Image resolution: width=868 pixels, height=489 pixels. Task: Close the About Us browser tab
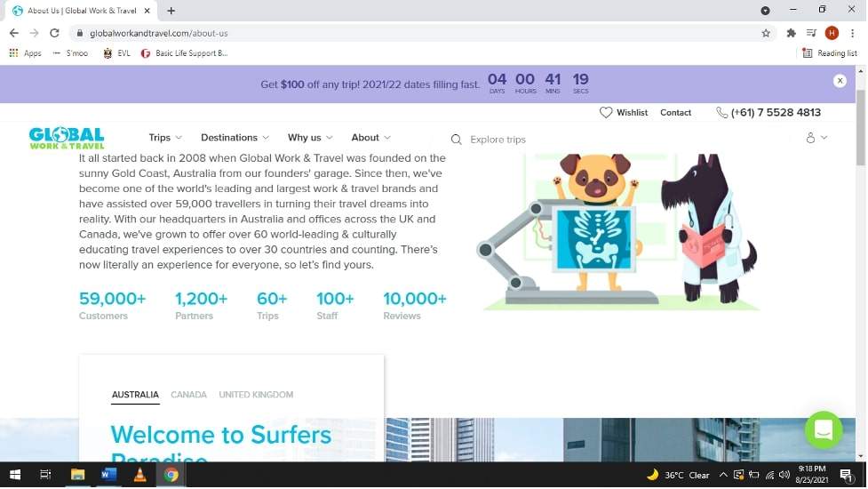click(147, 11)
